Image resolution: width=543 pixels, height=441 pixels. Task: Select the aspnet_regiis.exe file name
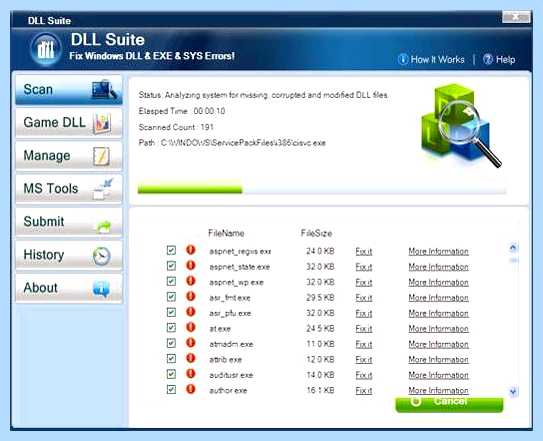pos(240,251)
